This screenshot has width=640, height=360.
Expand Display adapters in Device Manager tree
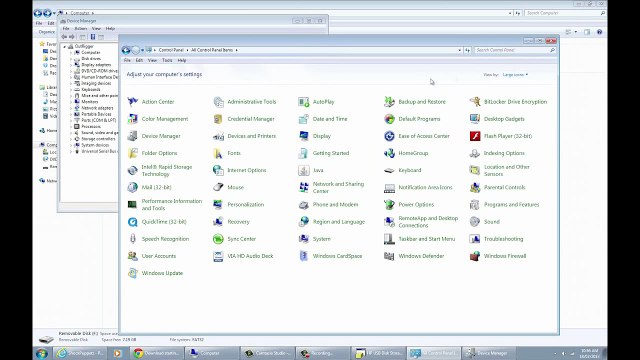pos(71,65)
